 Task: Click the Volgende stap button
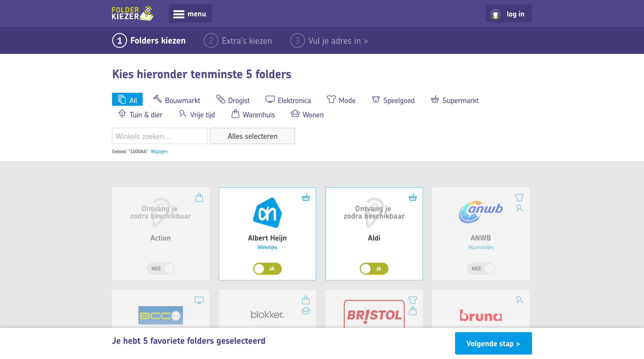point(493,343)
